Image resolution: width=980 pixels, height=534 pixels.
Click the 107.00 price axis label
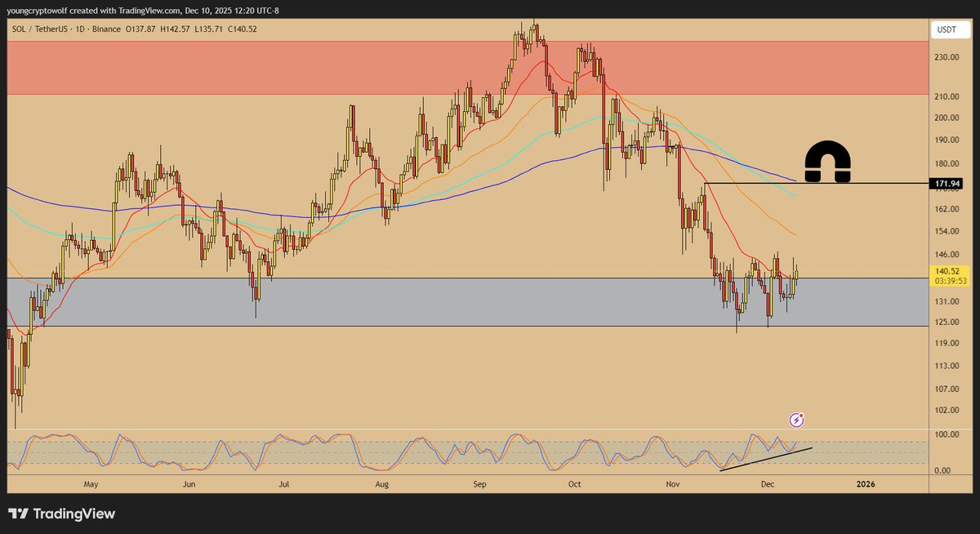[947, 389]
